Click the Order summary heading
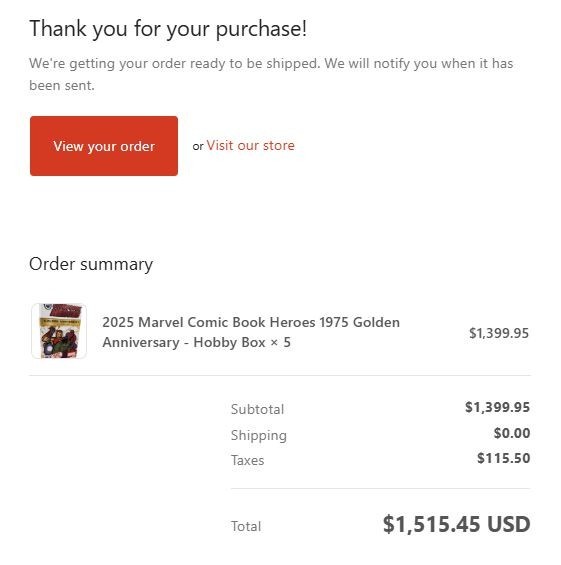 pyautogui.click(x=91, y=264)
